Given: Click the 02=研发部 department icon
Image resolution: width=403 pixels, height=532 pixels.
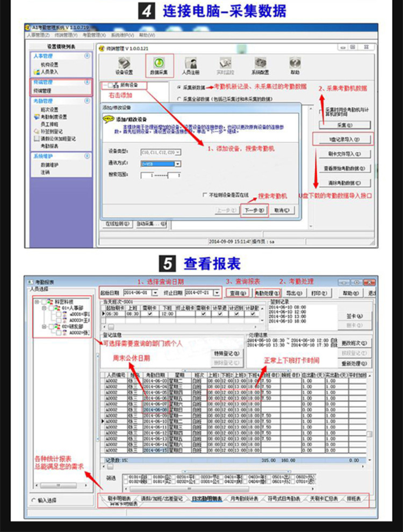Looking at the screenshot, I should point(58,327).
